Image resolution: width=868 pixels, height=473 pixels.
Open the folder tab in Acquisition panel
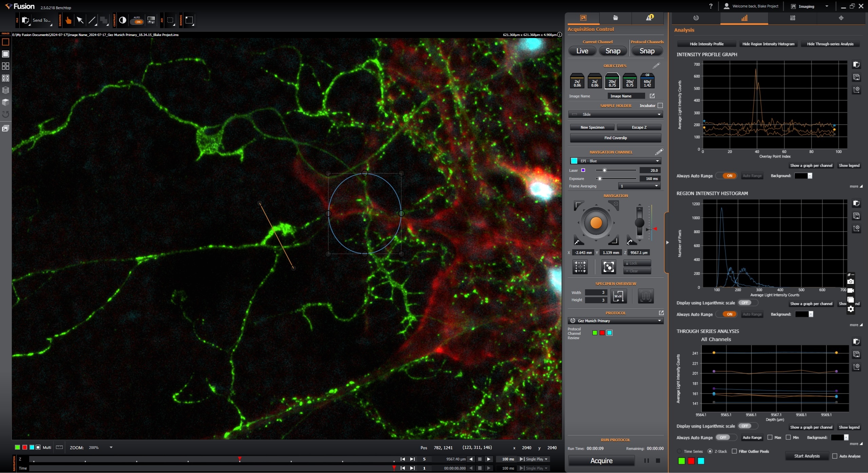click(615, 18)
